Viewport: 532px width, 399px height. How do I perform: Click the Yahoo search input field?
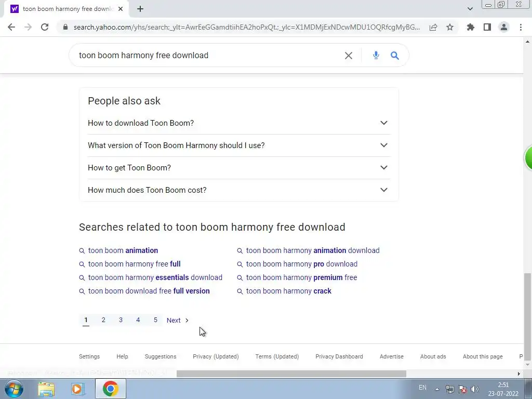(x=207, y=55)
